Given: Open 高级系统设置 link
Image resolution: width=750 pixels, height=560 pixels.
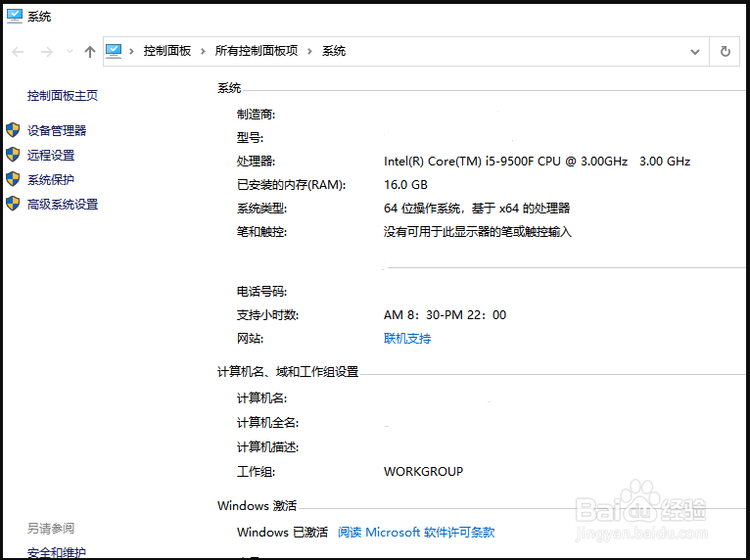Looking at the screenshot, I should click(x=63, y=205).
